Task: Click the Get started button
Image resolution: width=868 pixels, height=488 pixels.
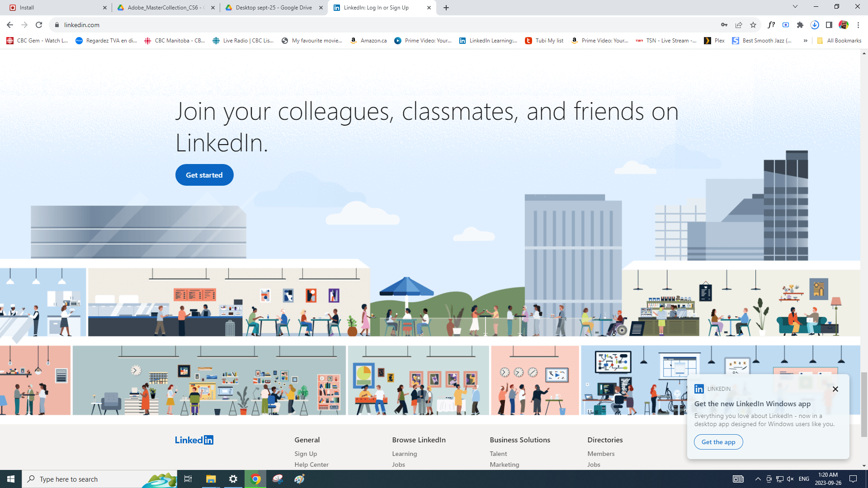Action: click(204, 175)
